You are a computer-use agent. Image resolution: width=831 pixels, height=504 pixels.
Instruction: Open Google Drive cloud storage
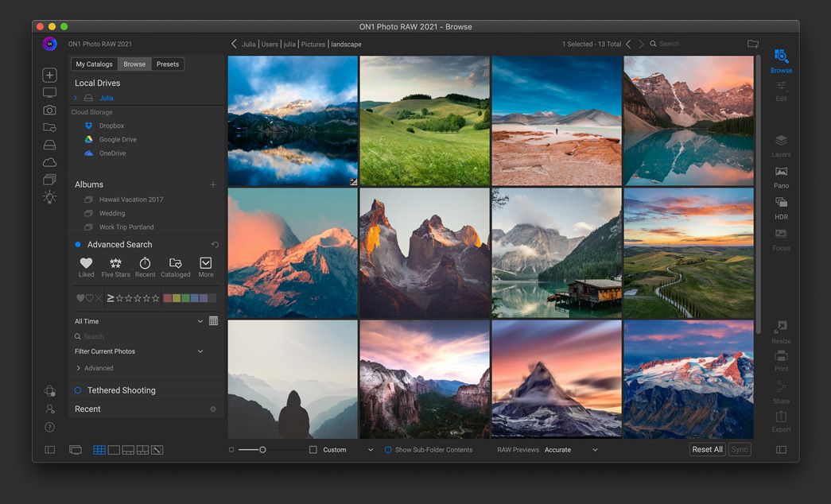pos(118,139)
